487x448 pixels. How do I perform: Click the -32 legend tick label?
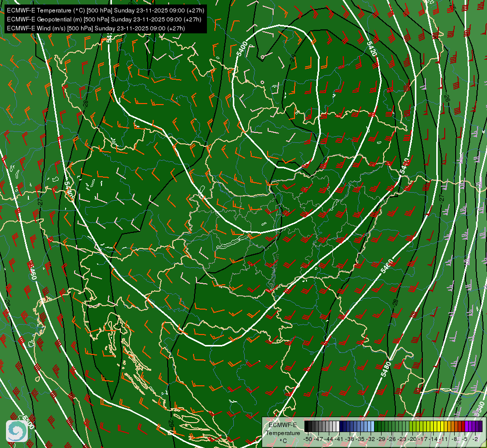coord(371,439)
